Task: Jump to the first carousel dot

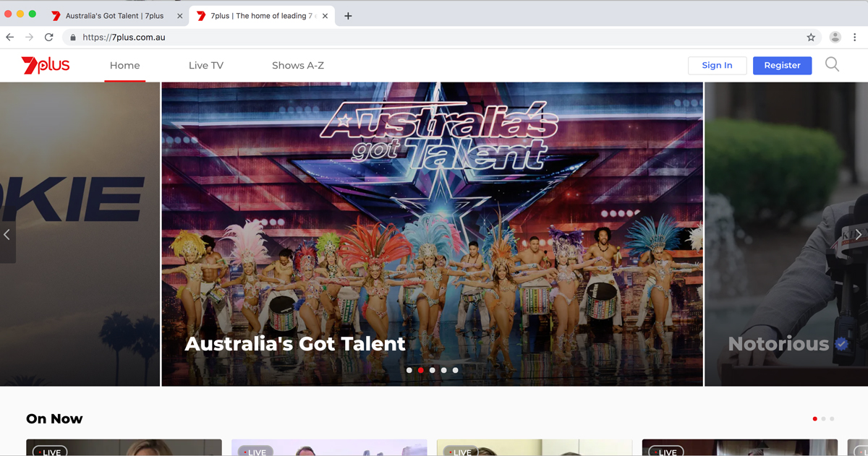Action: 409,370
